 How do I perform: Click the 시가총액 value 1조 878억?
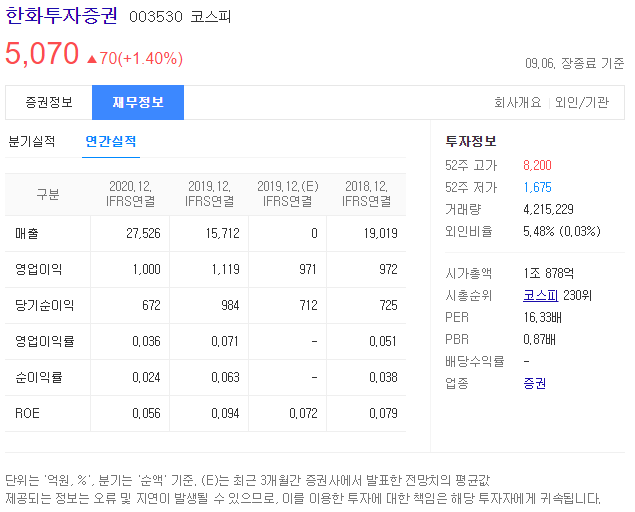pos(548,273)
